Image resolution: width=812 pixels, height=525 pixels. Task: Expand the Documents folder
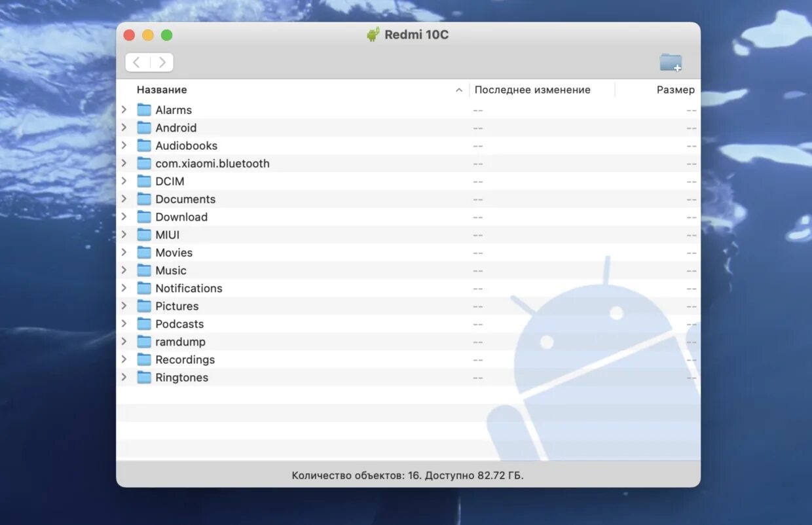point(124,198)
